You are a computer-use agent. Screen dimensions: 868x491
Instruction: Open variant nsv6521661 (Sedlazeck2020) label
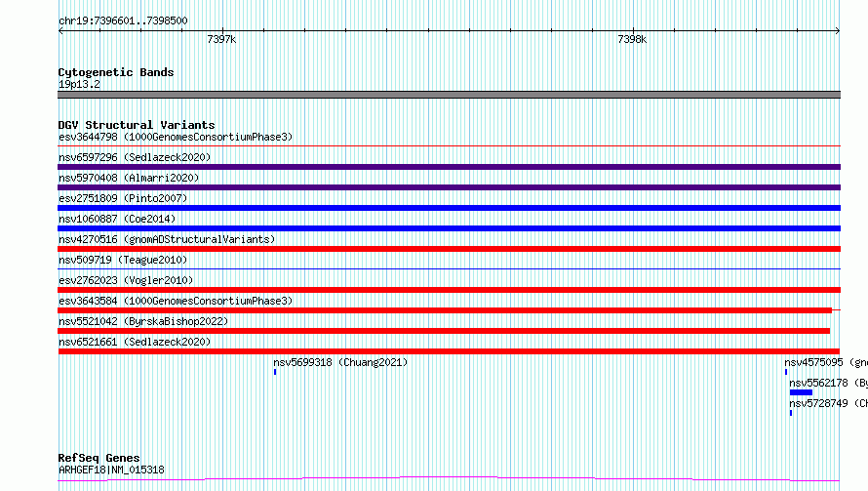tap(135, 342)
